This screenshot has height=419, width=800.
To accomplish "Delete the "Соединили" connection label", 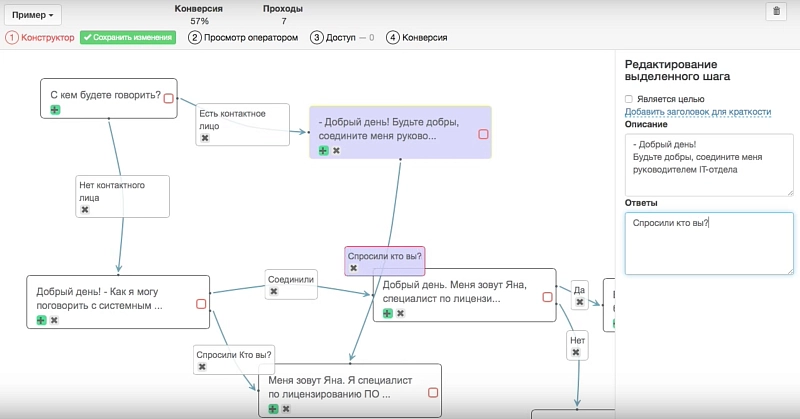I will (273, 291).
